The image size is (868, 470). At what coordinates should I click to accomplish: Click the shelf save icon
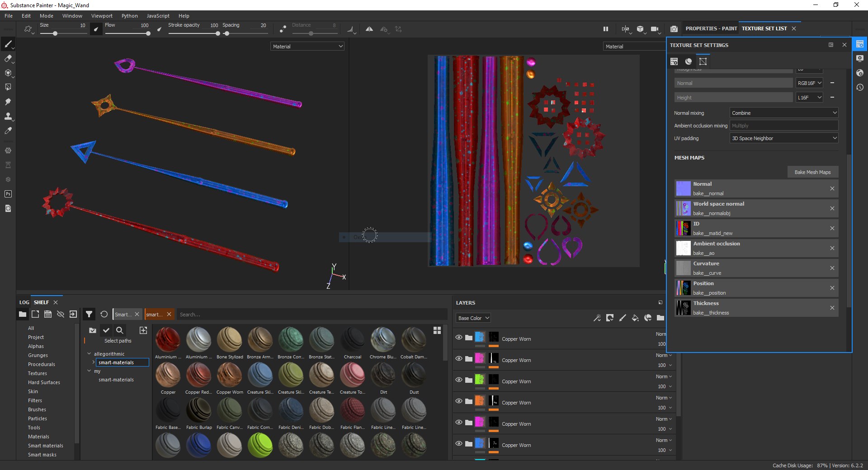pyautogui.click(x=48, y=314)
